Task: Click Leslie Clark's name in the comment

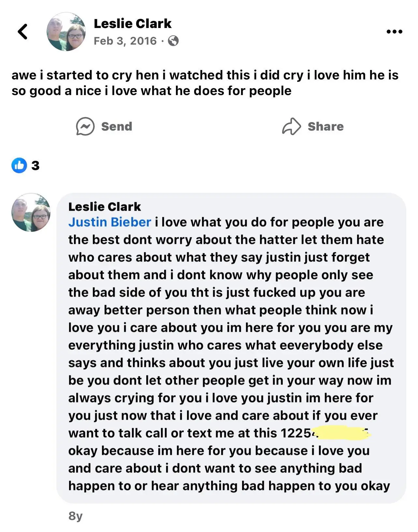Action: (x=104, y=206)
